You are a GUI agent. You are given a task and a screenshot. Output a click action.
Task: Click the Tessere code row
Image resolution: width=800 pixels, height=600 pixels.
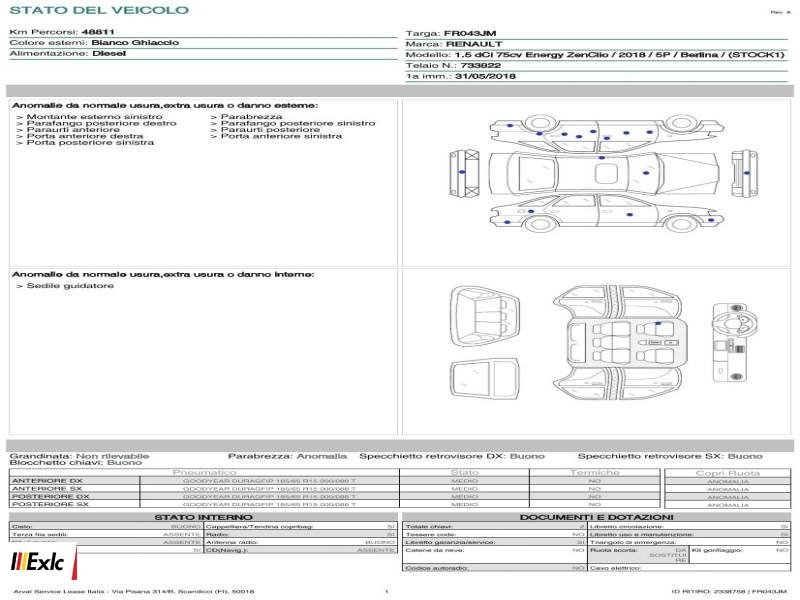click(x=494, y=534)
